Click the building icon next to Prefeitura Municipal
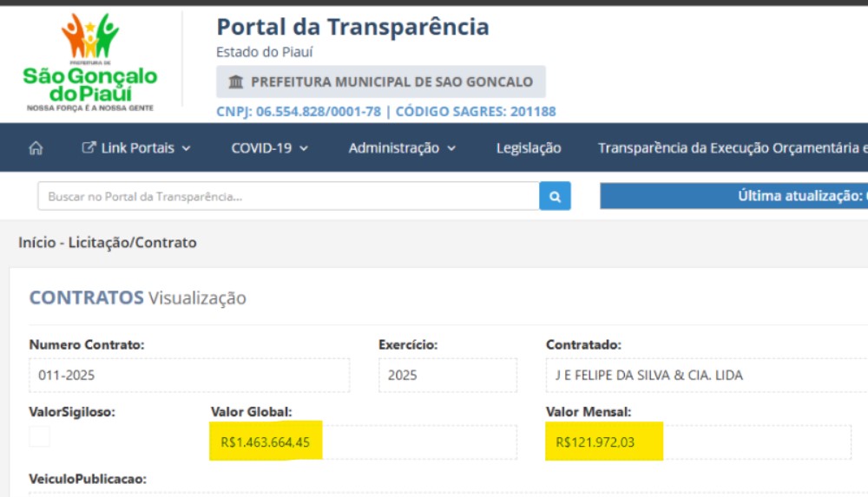This screenshot has width=868, height=497. point(236,82)
